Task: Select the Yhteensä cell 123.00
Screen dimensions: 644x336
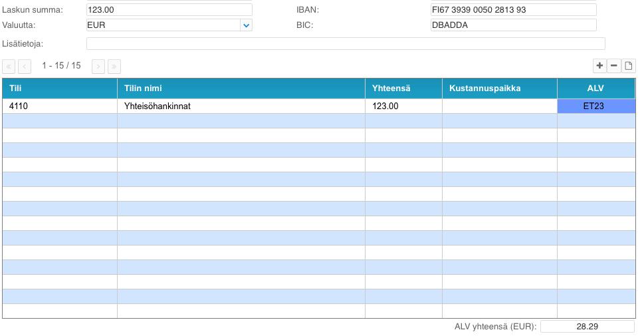Action: [403, 106]
